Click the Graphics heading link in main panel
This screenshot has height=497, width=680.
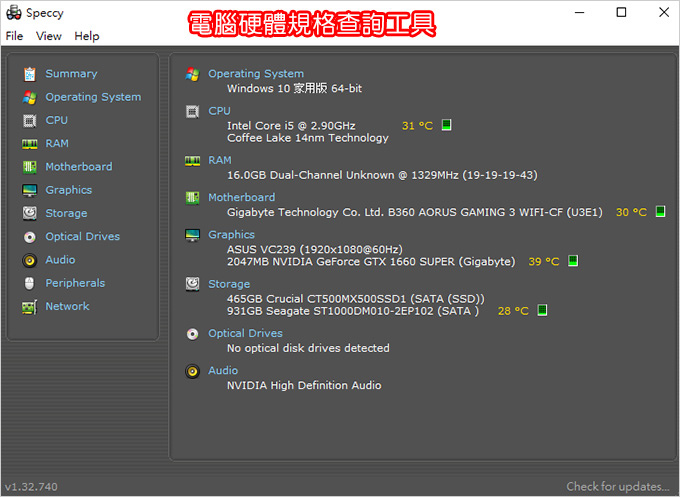(232, 235)
